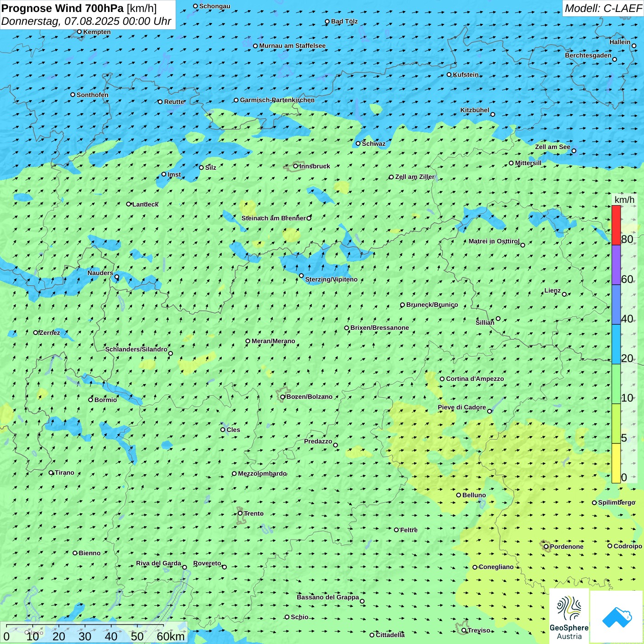The height and width of the screenshot is (644, 644).
Task: Click the light blue legend segment above 20
Action: pyautogui.click(x=616, y=344)
